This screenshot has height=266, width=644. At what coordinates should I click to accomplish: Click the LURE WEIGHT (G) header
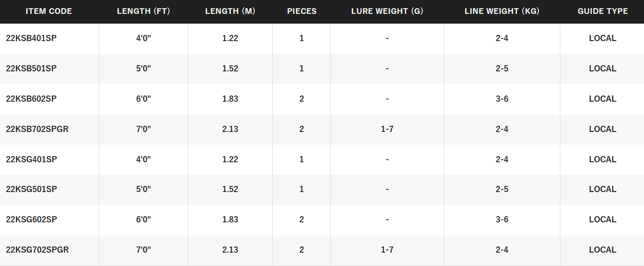[387, 11]
